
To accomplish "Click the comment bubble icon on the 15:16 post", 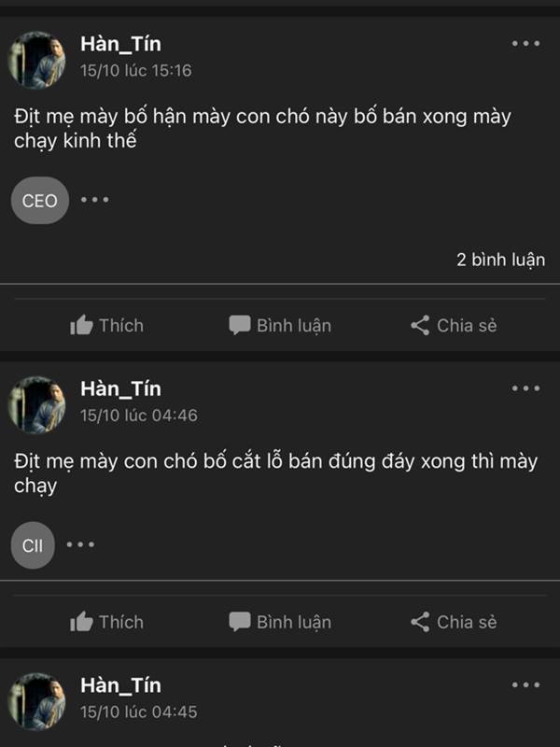I will point(240,325).
